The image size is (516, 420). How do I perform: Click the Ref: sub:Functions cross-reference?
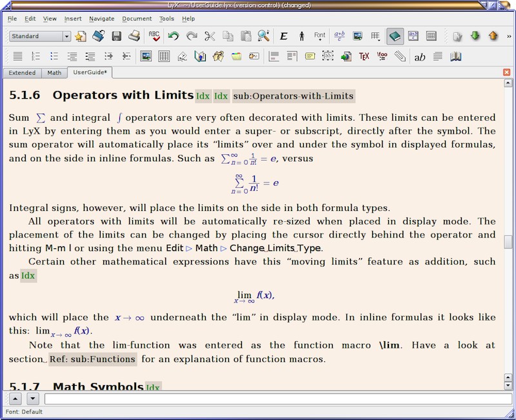(x=93, y=359)
